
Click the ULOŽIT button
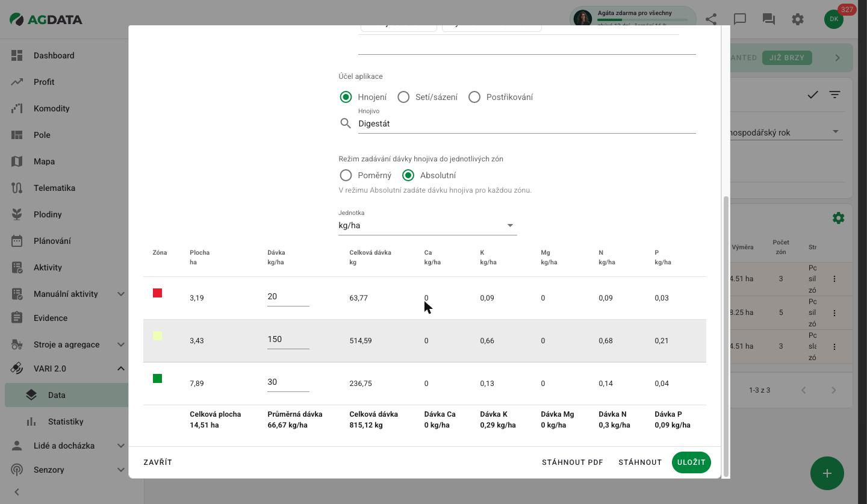[691, 462]
